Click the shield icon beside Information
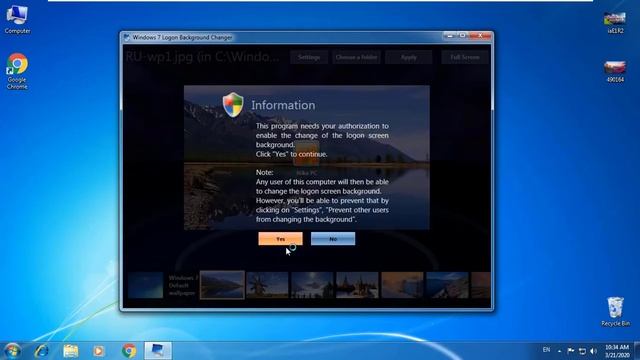 coord(233,105)
